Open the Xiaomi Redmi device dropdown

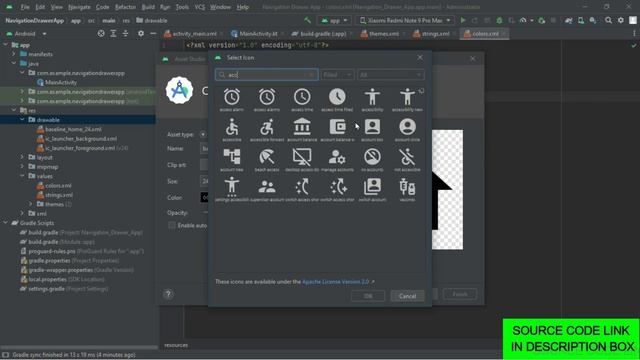coord(404,20)
